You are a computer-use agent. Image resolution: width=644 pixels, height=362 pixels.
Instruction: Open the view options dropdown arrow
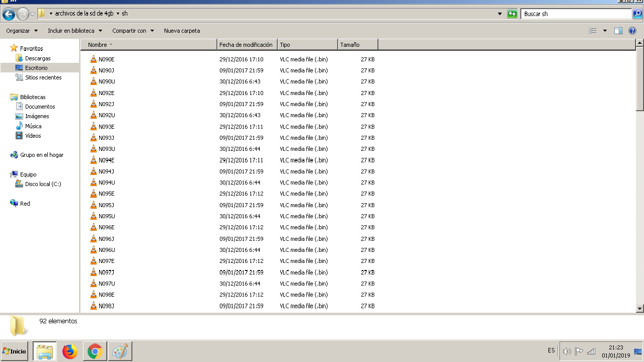point(605,31)
